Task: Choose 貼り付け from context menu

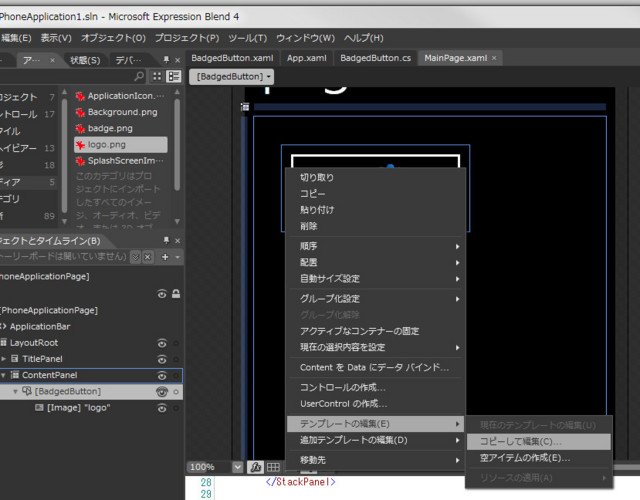Action: click(x=376, y=210)
